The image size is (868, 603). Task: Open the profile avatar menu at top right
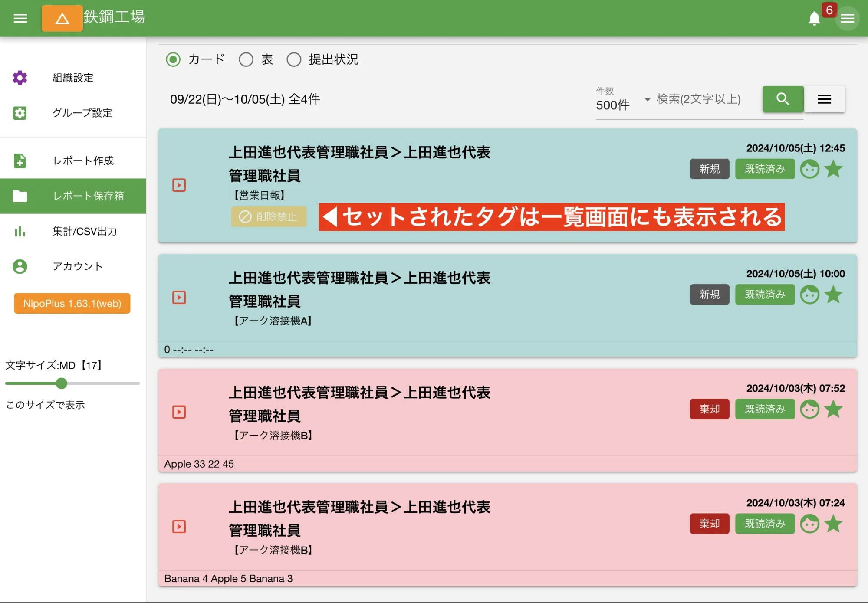(847, 18)
